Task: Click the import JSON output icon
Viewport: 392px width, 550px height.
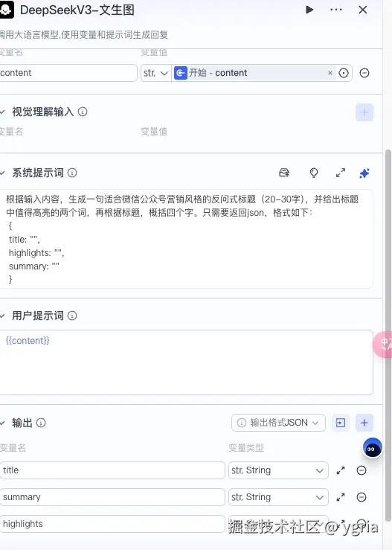Action: pos(341,423)
